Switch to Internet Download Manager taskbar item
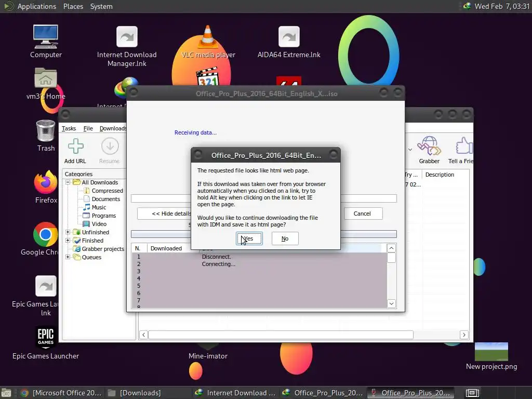The width and height of the screenshot is (532, 399). click(x=235, y=393)
